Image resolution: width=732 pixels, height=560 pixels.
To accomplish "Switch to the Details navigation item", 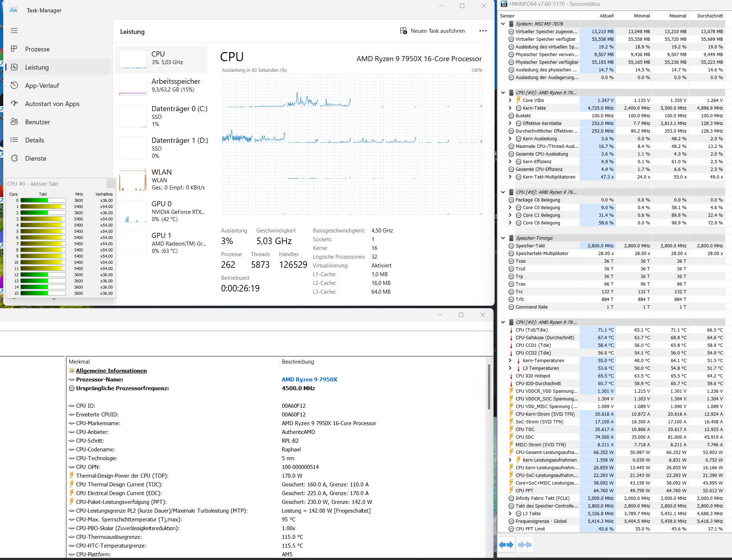I will coord(35,140).
